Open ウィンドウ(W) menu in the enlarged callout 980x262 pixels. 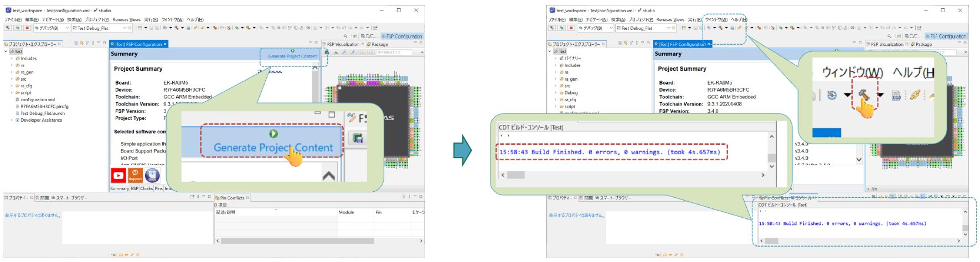[x=852, y=72]
